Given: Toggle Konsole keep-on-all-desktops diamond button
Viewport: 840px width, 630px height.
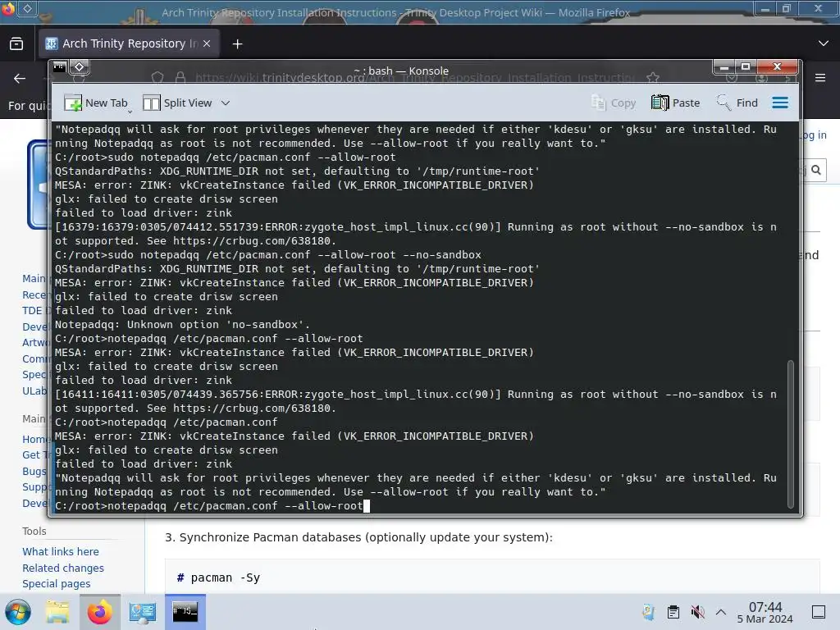Looking at the screenshot, I should [x=80, y=67].
